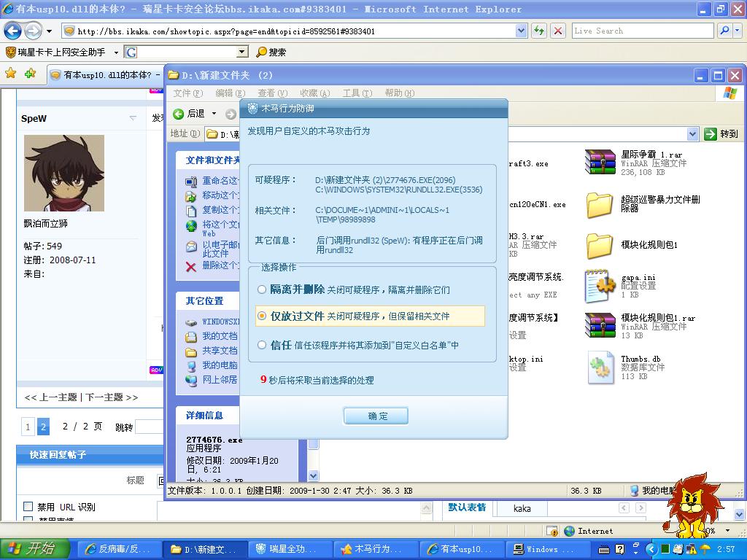Open the 瑞星卡卡上网安全助手 toolbar dropdown

pos(116,52)
